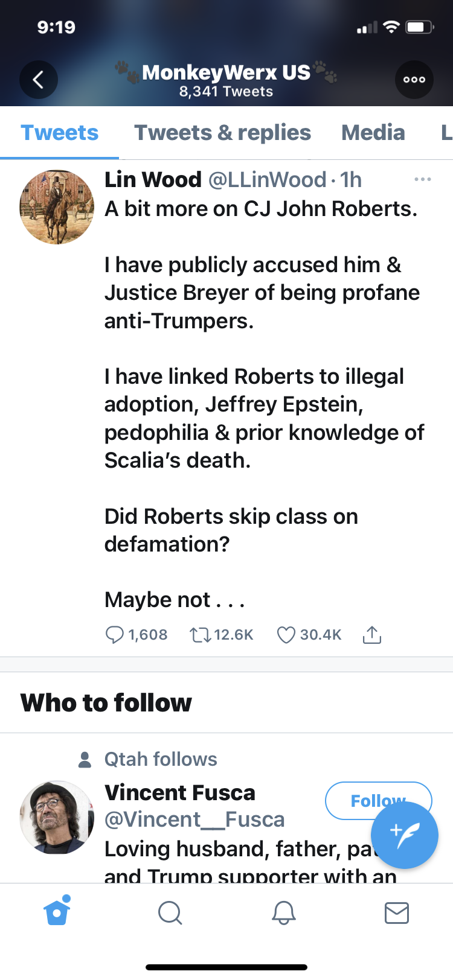Open the Search tab

point(170,912)
